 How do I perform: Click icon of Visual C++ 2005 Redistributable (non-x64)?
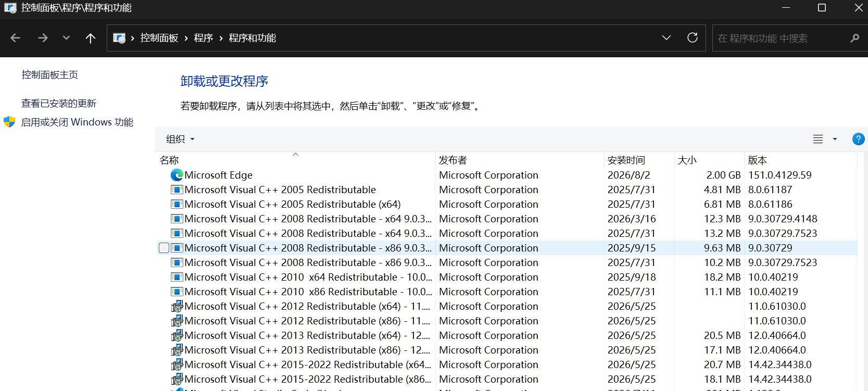coord(177,190)
